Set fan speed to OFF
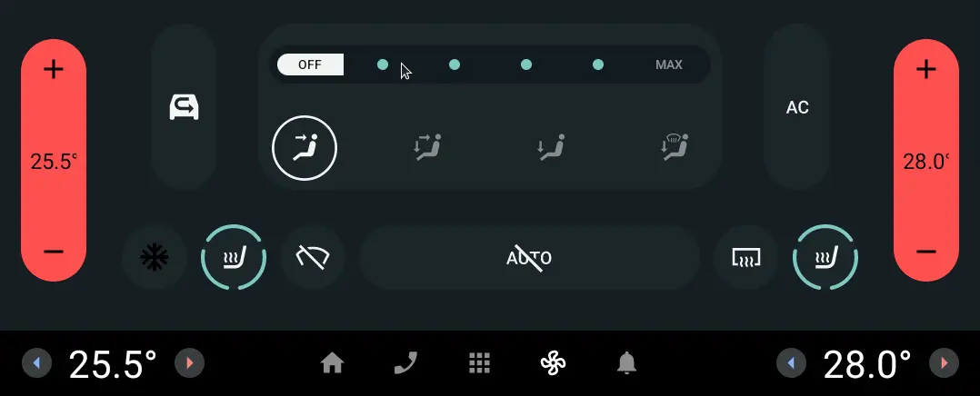980x396 pixels. 310,64
